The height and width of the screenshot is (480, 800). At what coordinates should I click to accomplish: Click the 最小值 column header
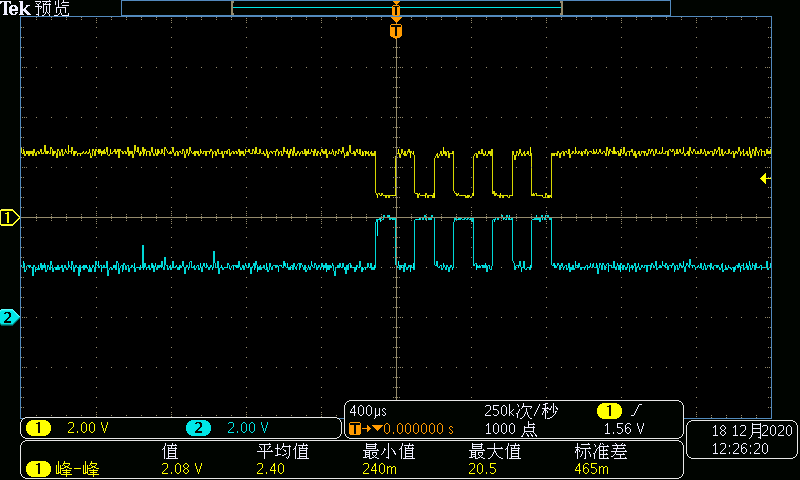tap(388, 451)
